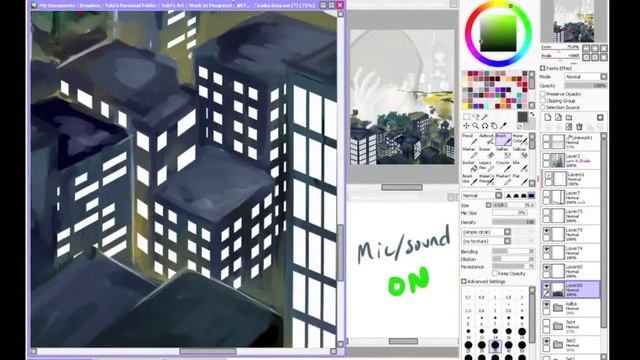
Task: Select the Hand pan tool
Action: pyautogui.click(x=494, y=126)
